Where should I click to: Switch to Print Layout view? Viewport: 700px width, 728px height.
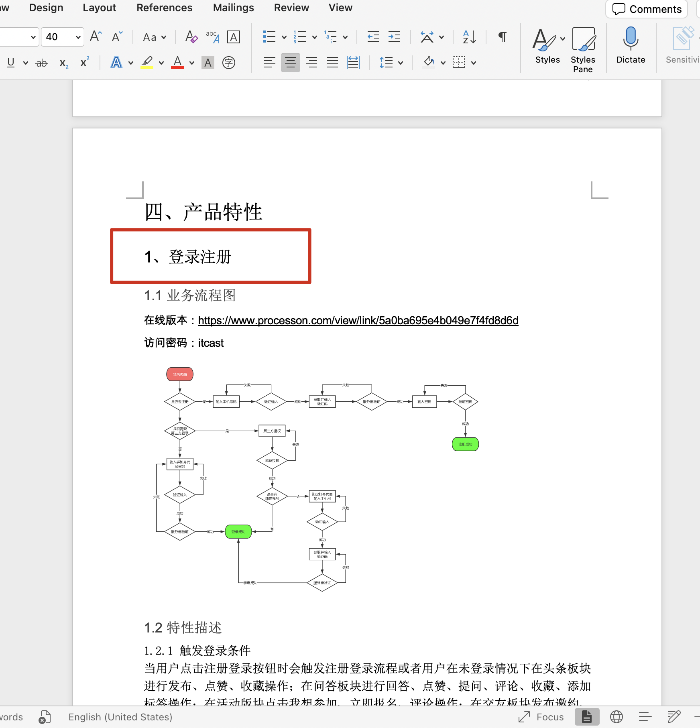point(587,717)
